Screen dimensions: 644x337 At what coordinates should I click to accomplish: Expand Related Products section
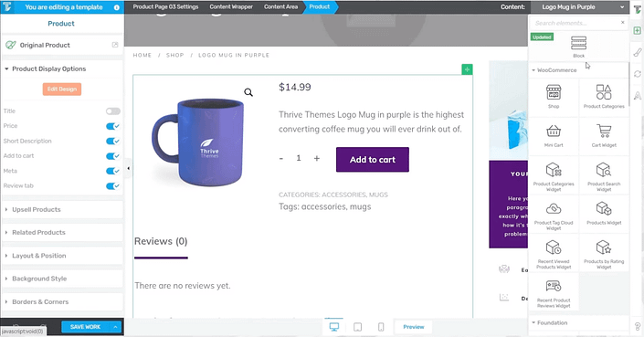(x=62, y=232)
